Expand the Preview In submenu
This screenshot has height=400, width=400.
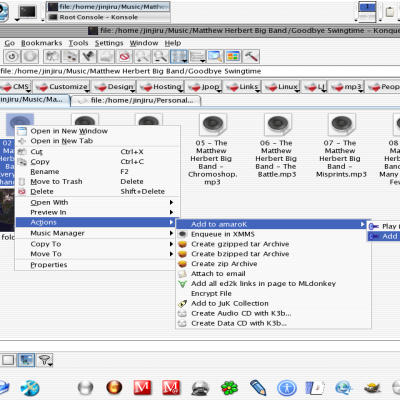pyautogui.click(x=97, y=212)
